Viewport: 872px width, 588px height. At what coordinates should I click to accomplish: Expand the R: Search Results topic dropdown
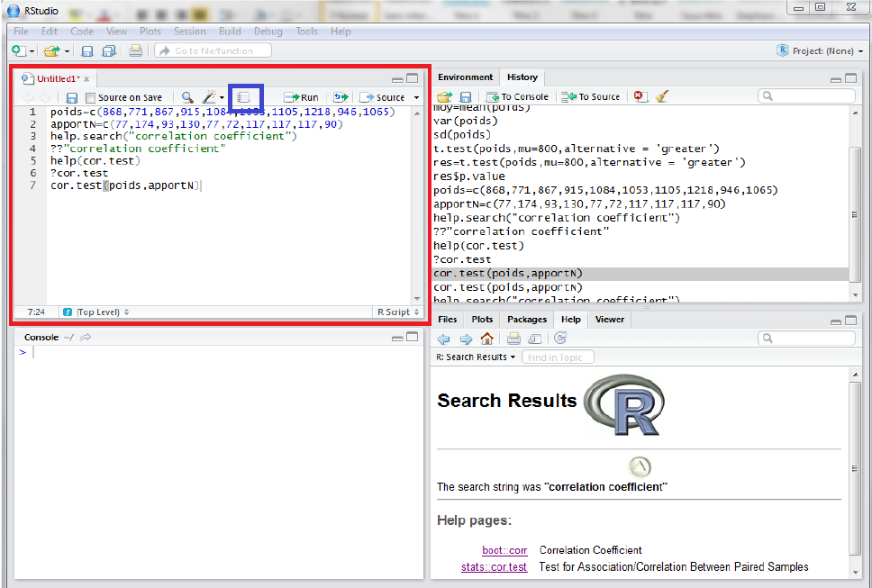coord(476,357)
